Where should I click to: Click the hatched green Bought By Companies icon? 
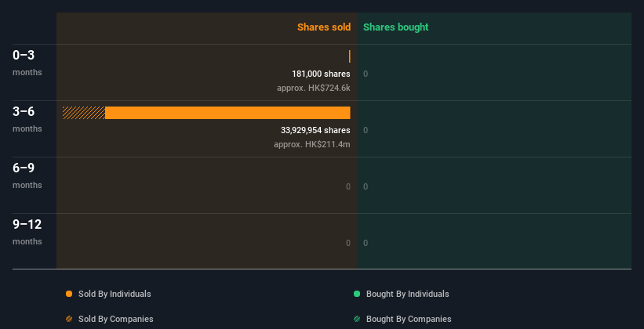357,319
